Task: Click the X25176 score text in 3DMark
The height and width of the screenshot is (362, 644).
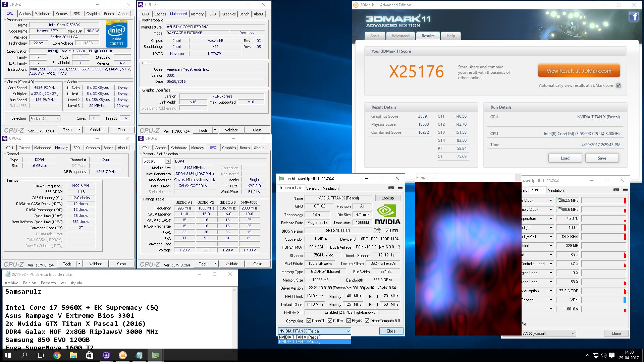Action: click(x=416, y=72)
